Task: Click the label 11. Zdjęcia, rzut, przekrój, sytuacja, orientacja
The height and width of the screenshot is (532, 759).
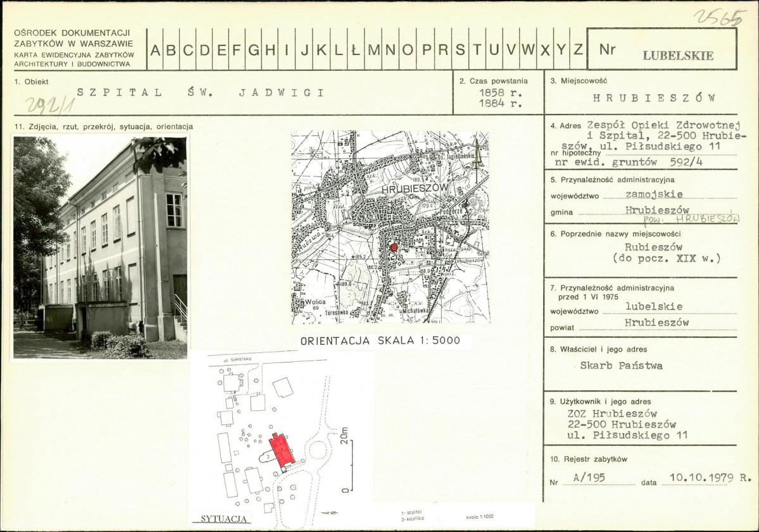Action: [x=104, y=127]
